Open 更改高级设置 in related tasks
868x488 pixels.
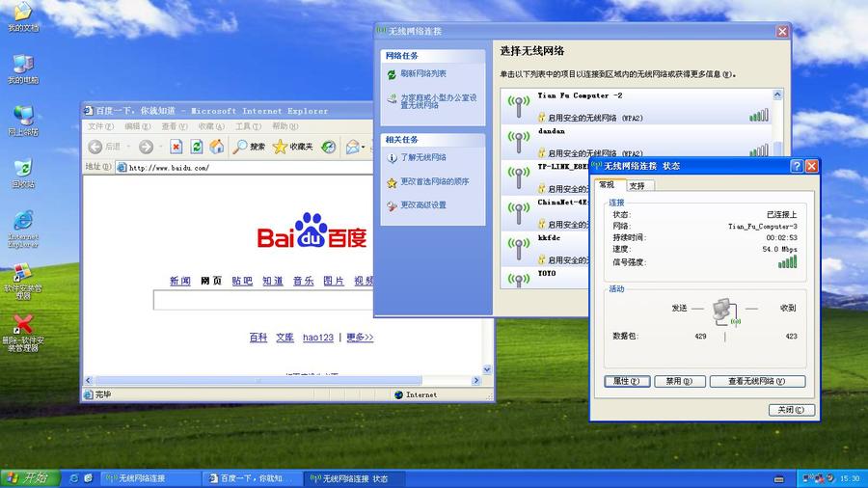click(423, 205)
